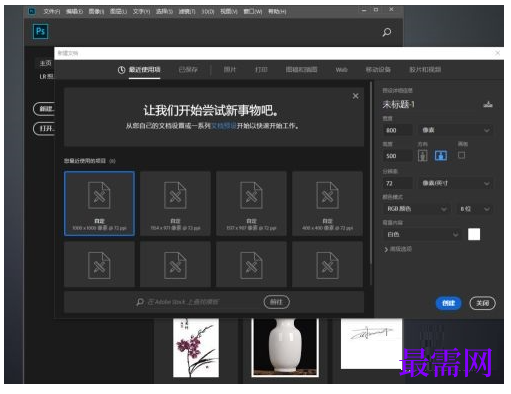Click the white background color swatch

click(474, 234)
